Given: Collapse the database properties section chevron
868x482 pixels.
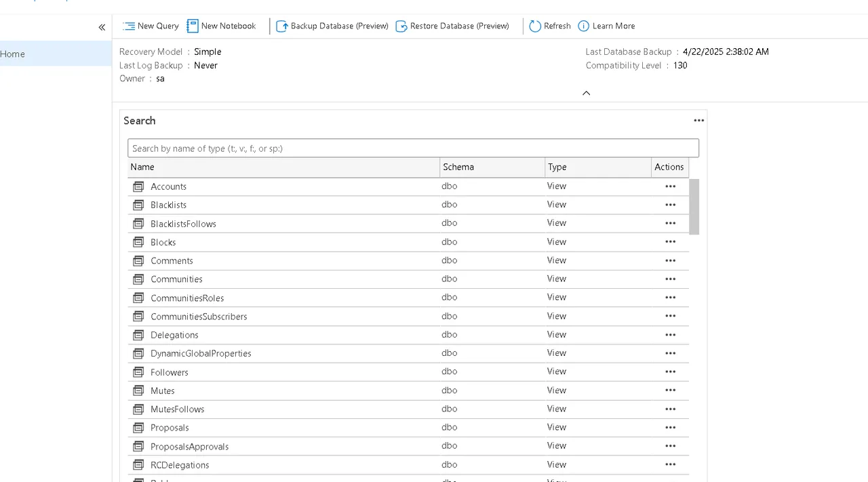Looking at the screenshot, I should tap(587, 93).
